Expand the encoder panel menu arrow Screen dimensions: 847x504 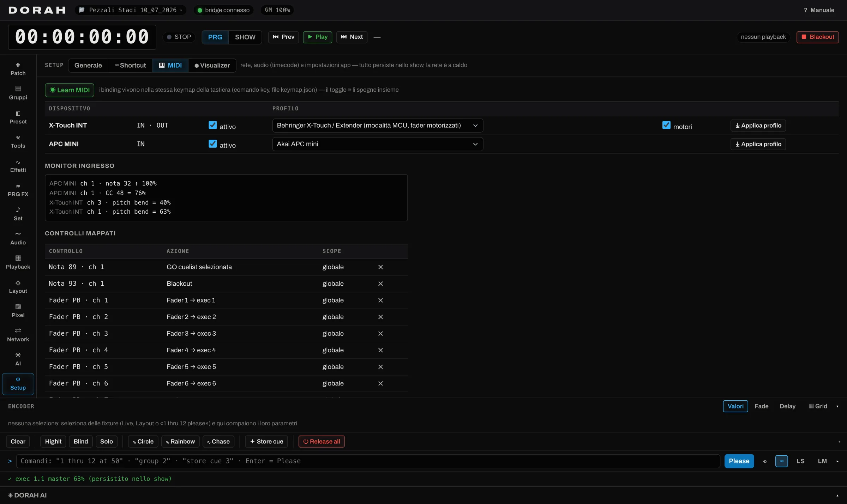[837, 407]
